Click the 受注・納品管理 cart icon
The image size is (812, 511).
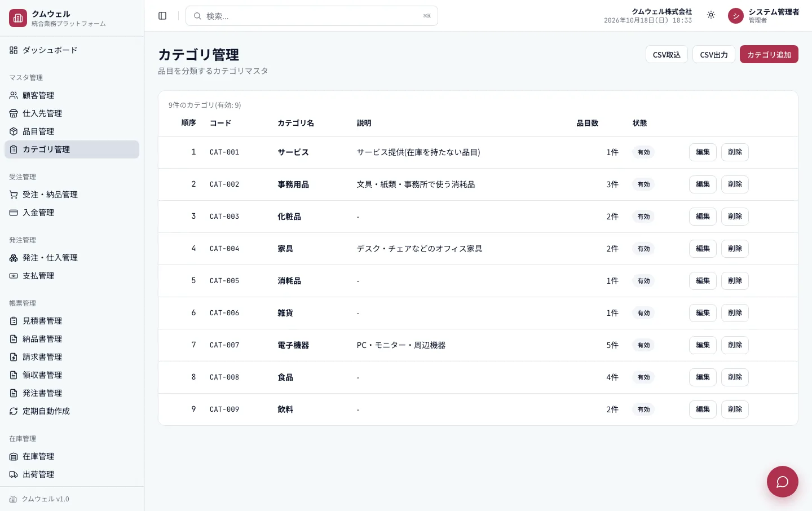click(14, 195)
